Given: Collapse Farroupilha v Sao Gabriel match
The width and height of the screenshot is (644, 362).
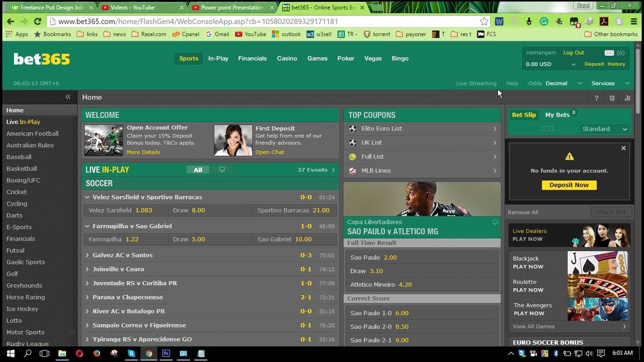Looking at the screenshot, I should point(87,226).
